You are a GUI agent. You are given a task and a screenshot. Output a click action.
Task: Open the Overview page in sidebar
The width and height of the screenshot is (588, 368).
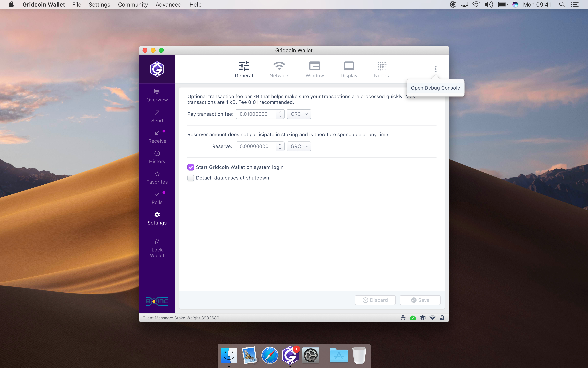pos(157,95)
